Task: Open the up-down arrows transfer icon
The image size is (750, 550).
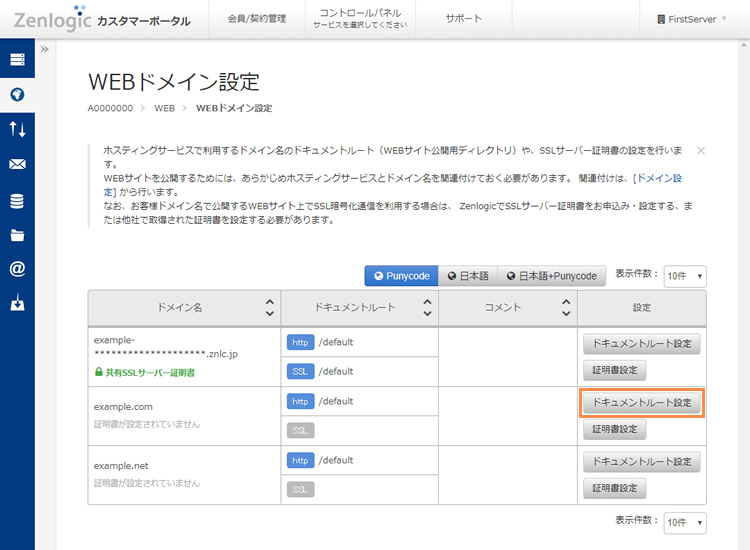Action: click(17, 129)
